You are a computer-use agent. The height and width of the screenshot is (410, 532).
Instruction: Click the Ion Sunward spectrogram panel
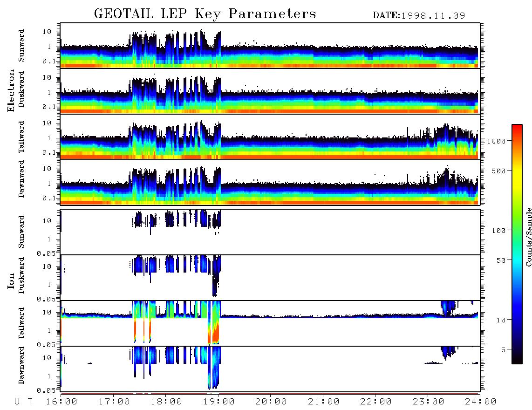point(270,232)
